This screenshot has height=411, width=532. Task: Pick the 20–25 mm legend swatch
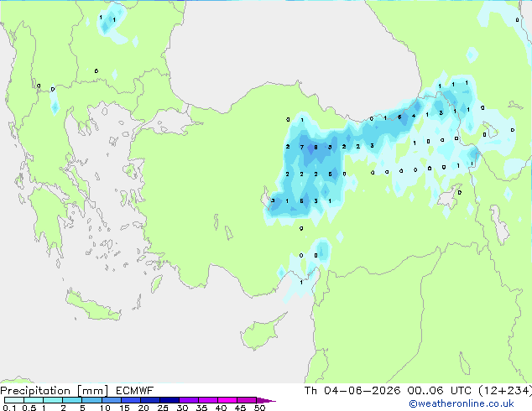[150, 400]
